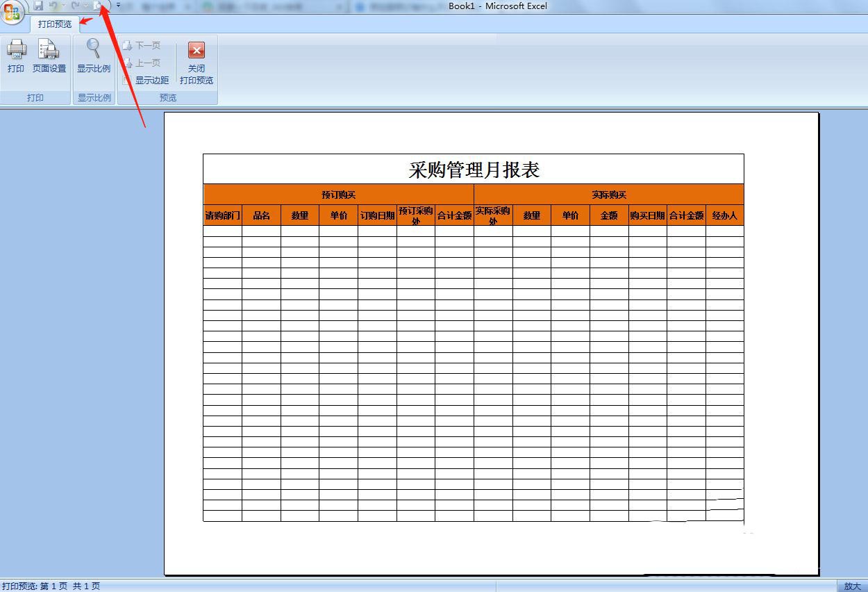Enable the 显示边距 (Show Margins) checkbox
Viewport: 868px width, 592px height.
click(126, 79)
